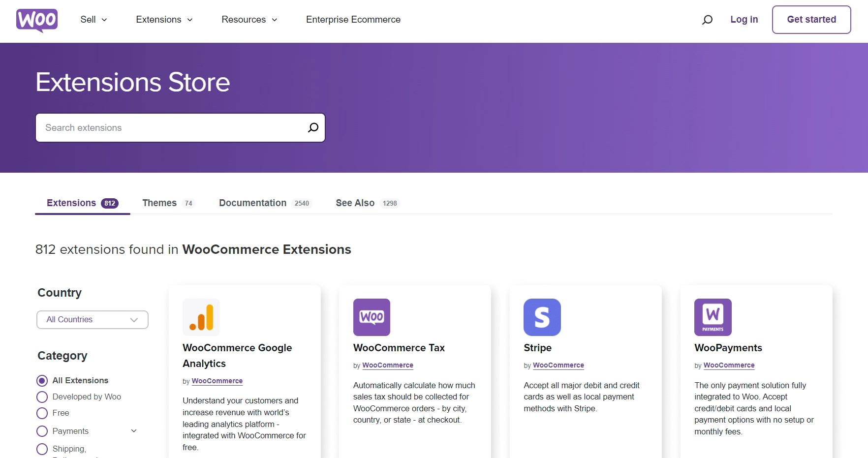This screenshot has height=458, width=868.
Task: Open the Documentation tab
Action: pyautogui.click(x=252, y=203)
